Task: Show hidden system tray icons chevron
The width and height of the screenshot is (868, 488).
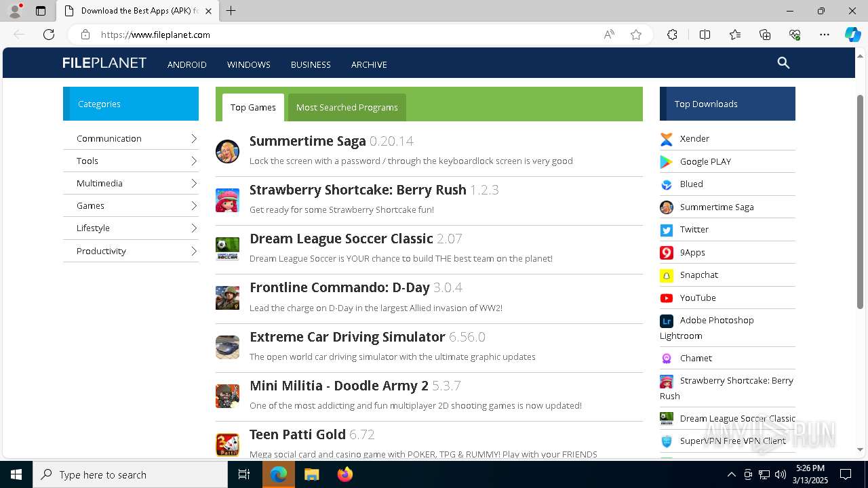Action: click(731, 474)
